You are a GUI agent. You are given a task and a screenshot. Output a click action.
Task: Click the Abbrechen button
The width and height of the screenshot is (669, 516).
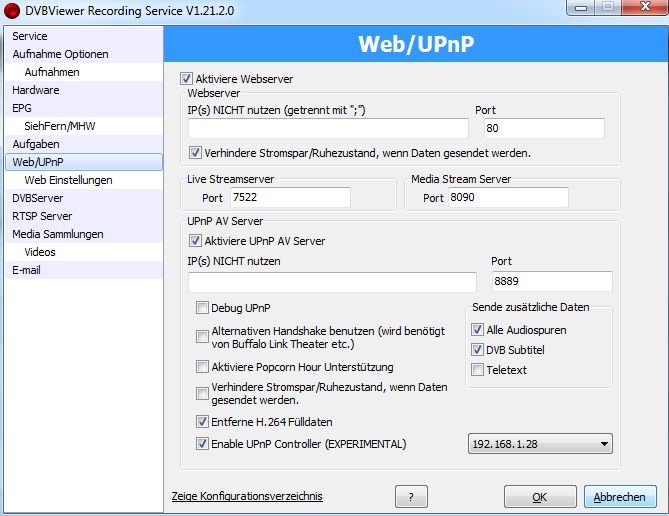pyautogui.click(x=620, y=496)
